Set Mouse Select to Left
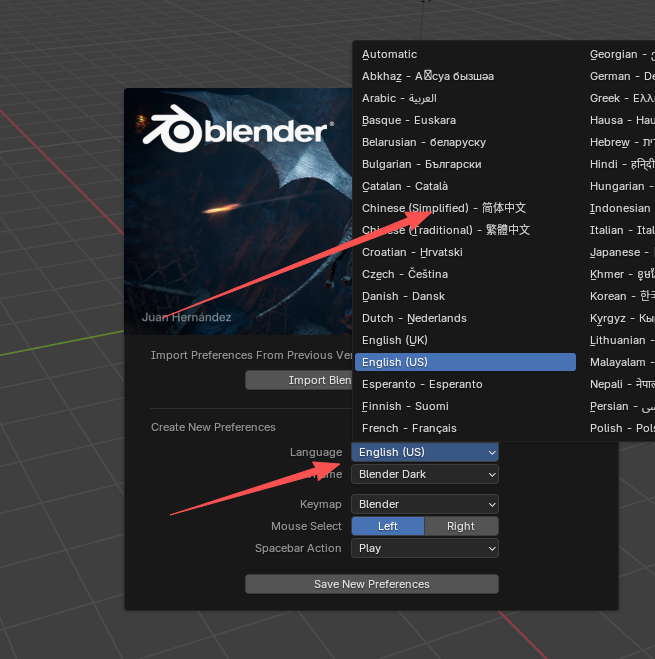The height and width of the screenshot is (659, 655). tap(388, 526)
